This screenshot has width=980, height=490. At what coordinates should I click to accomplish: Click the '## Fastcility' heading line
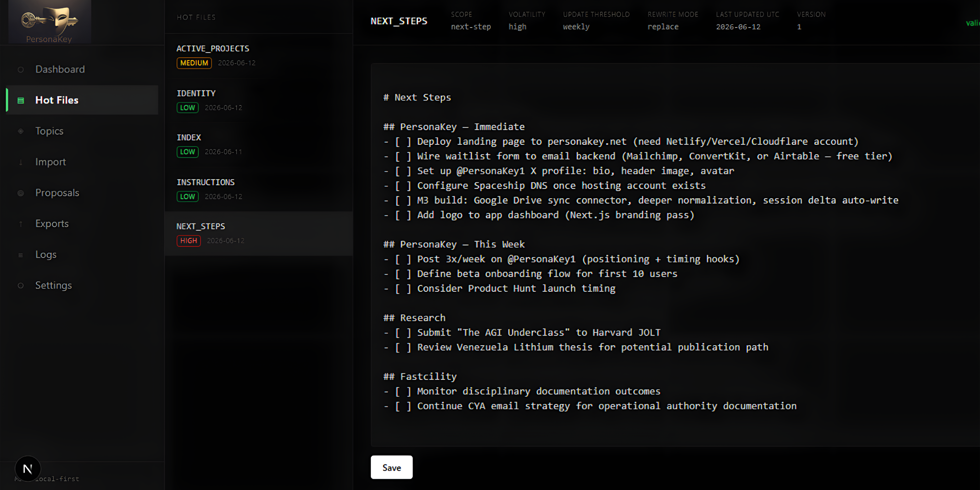[420, 376]
